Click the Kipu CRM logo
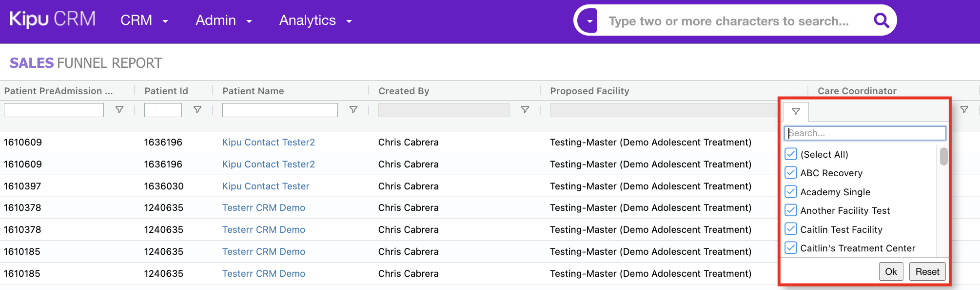 coord(53,20)
